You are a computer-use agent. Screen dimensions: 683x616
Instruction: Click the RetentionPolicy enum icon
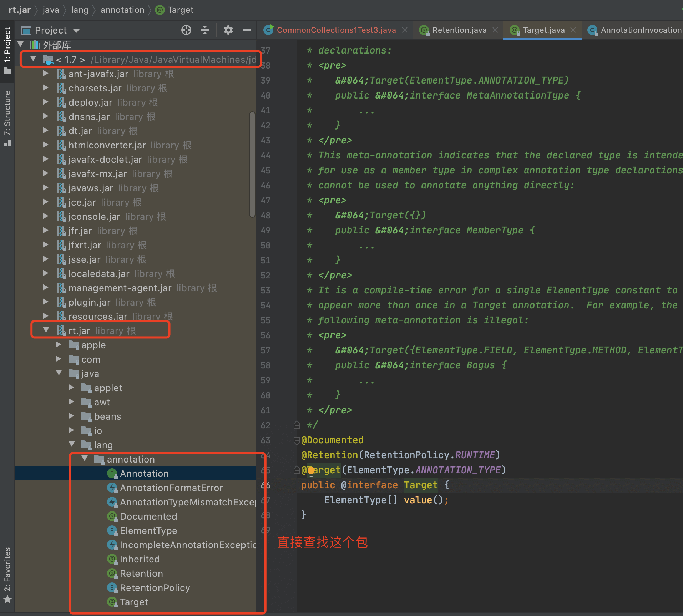click(x=112, y=588)
